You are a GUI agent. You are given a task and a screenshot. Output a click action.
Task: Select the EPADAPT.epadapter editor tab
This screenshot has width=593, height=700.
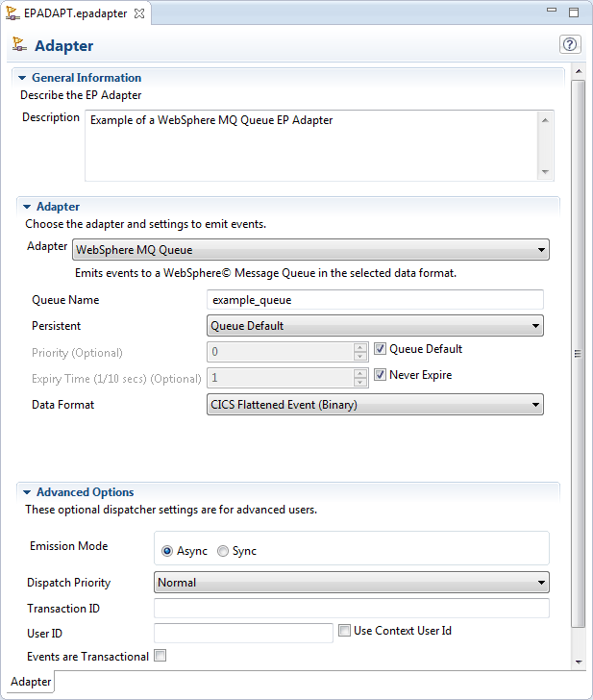pyautogui.click(x=75, y=13)
